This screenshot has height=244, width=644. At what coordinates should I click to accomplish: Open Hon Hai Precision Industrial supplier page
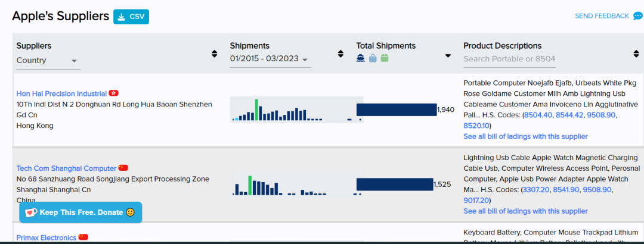pyautogui.click(x=61, y=93)
